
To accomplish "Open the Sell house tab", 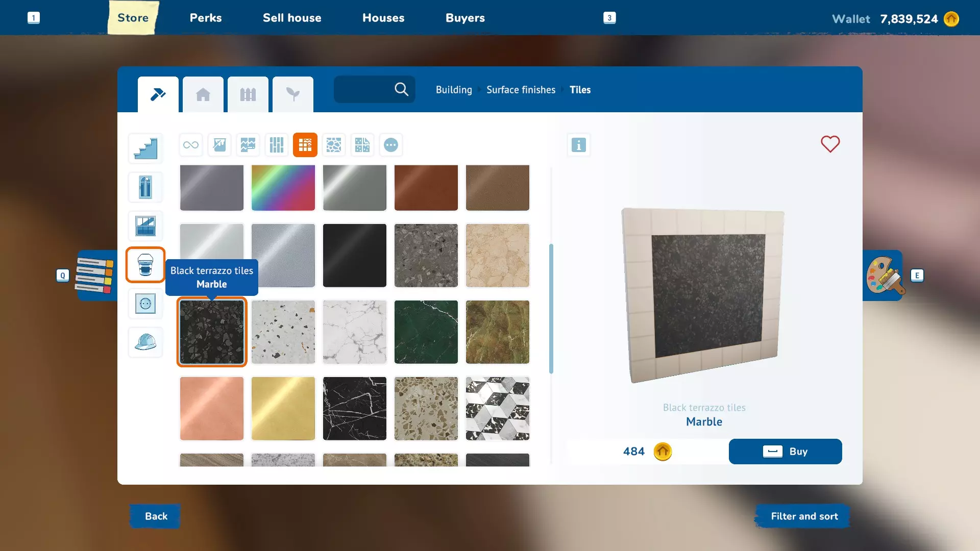I will pos(292,18).
